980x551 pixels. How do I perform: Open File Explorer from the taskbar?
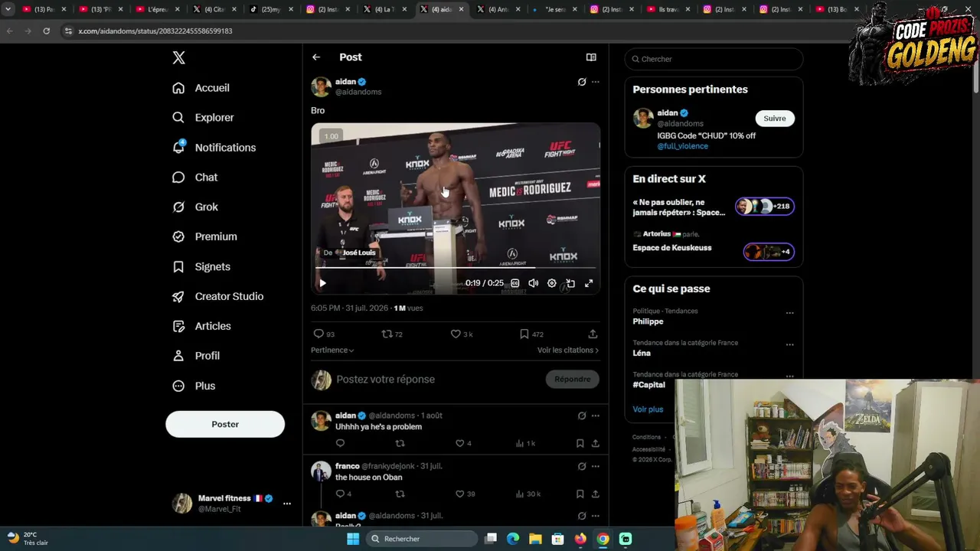535,539
